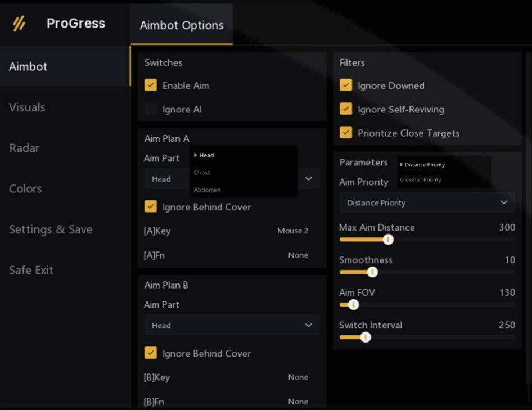The image size is (532, 410).
Task: Open the Visuals section in the sidebar
Action: 27,107
